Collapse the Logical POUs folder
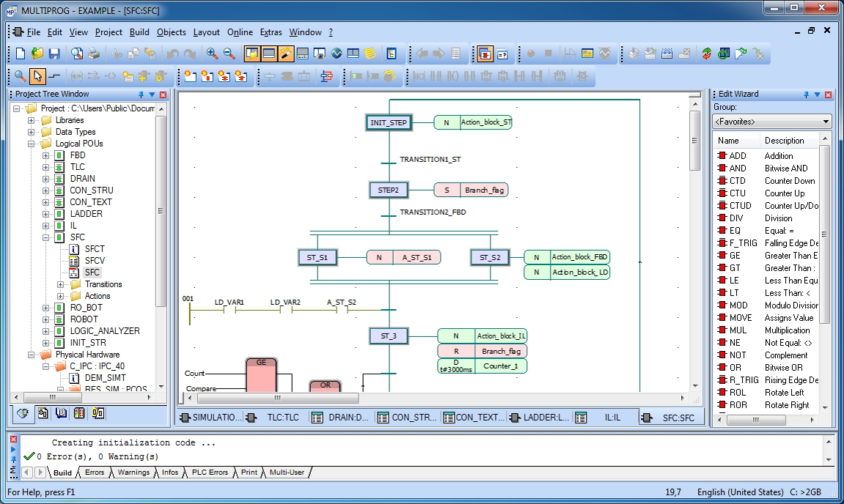This screenshot has height=504, width=844. pyautogui.click(x=32, y=144)
